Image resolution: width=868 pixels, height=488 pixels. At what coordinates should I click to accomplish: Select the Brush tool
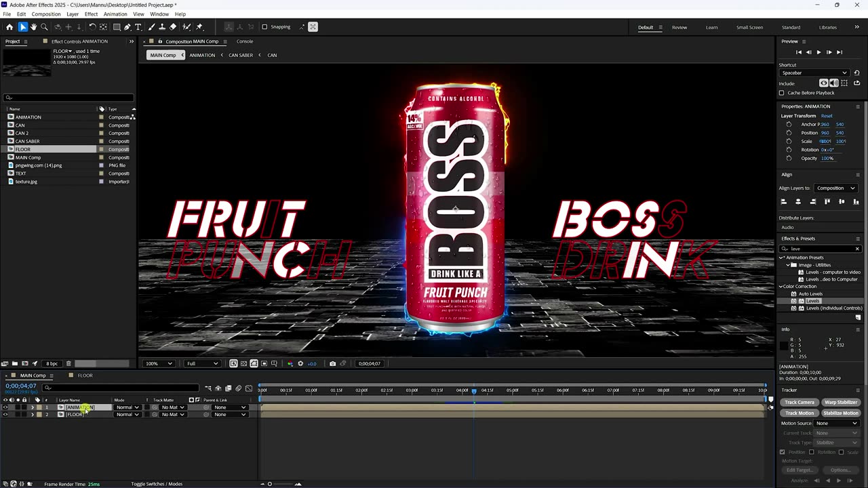pyautogui.click(x=151, y=27)
